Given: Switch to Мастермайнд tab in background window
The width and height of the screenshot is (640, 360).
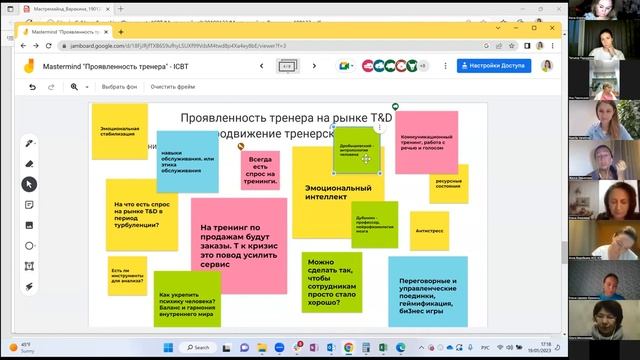Looking at the screenshot, I should click(67, 9).
